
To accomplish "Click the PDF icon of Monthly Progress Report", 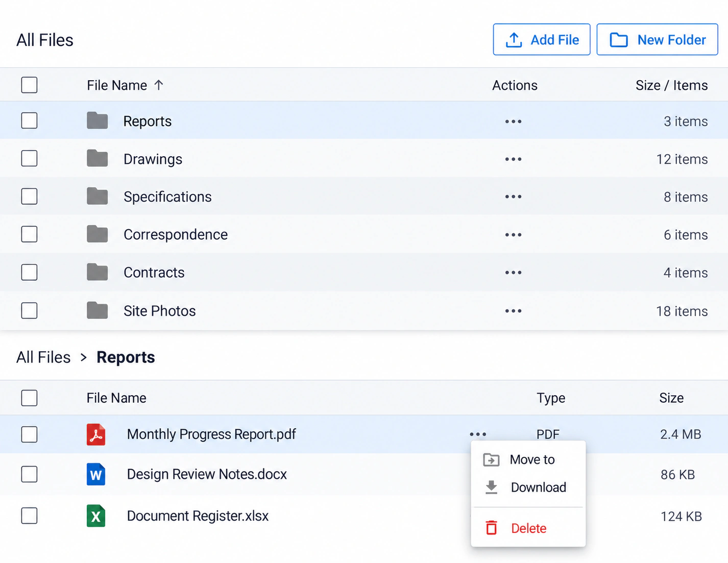I will pyautogui.click(x=96, y=434).
